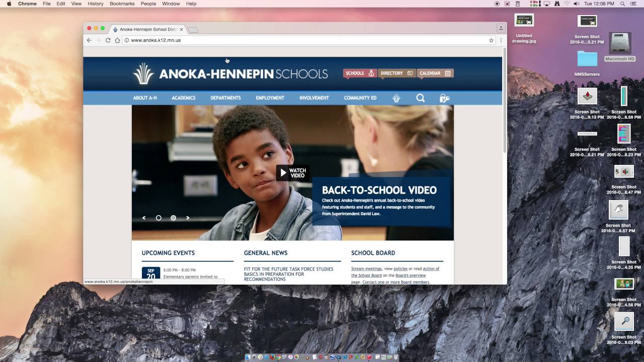The image size is (644, 362).
Task: Select the first carousel slide dot
Action: point(158,218)
